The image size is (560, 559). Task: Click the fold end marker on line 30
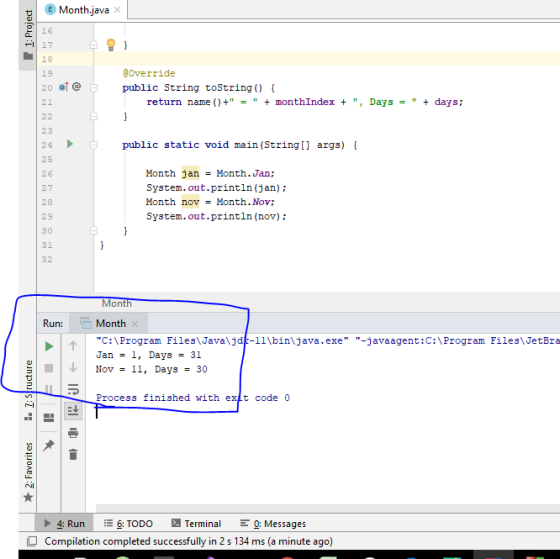pos(94,230)
